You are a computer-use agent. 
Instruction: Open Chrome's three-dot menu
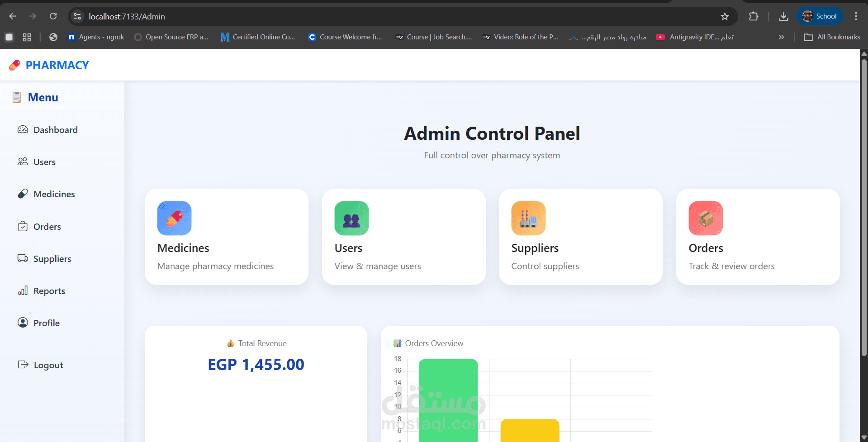pos(856,16)
